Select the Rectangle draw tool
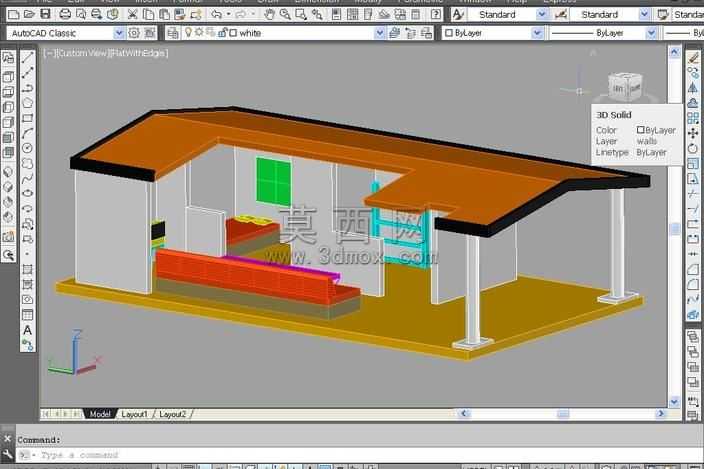Viewport: 704px width, 469px height. [x=27, y=118]
